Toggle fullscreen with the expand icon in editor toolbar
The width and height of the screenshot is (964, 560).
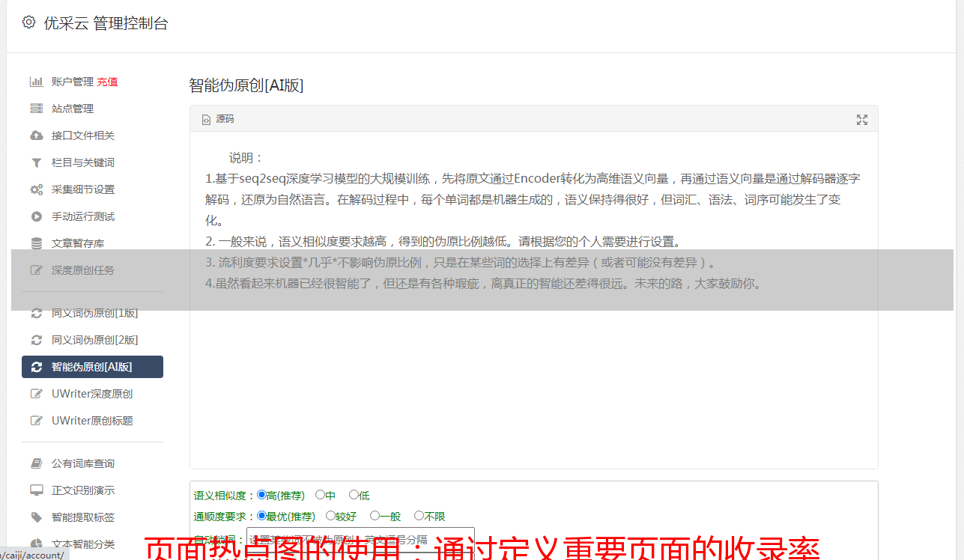pyautogui.click(x=862, y=120)
